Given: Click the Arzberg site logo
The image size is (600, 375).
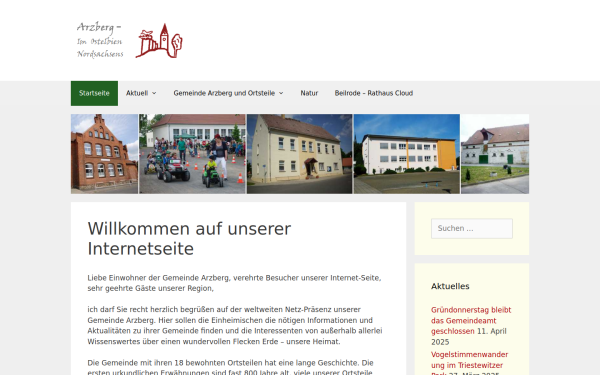Looking at the screenshot, I should [129, 41].
